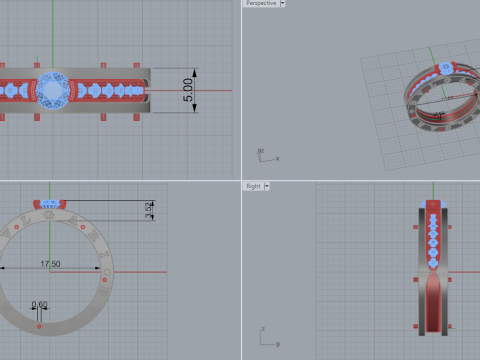Select the 5.00 dimension text
This screenshot has width=480, height=360.
pyautogui.click(x=188, y=90)
